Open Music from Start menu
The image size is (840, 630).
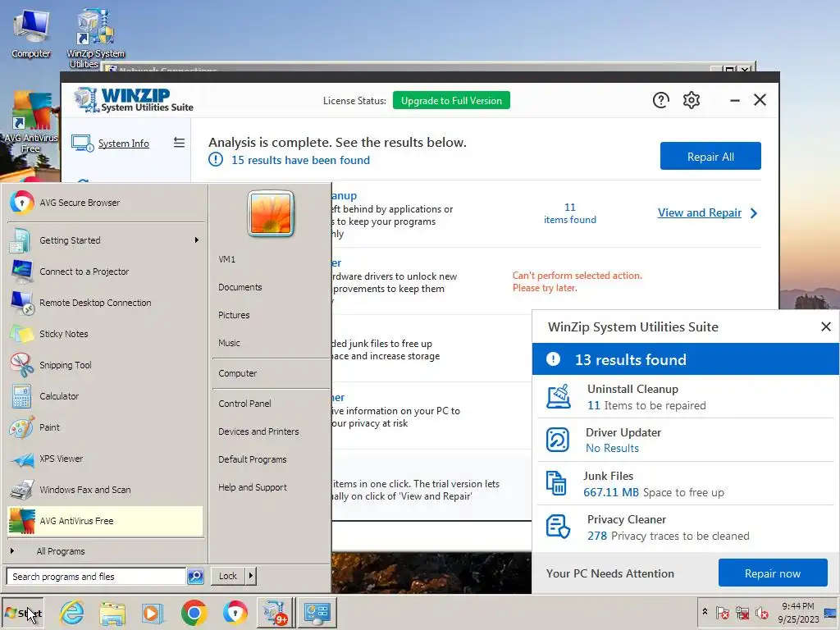229,343
